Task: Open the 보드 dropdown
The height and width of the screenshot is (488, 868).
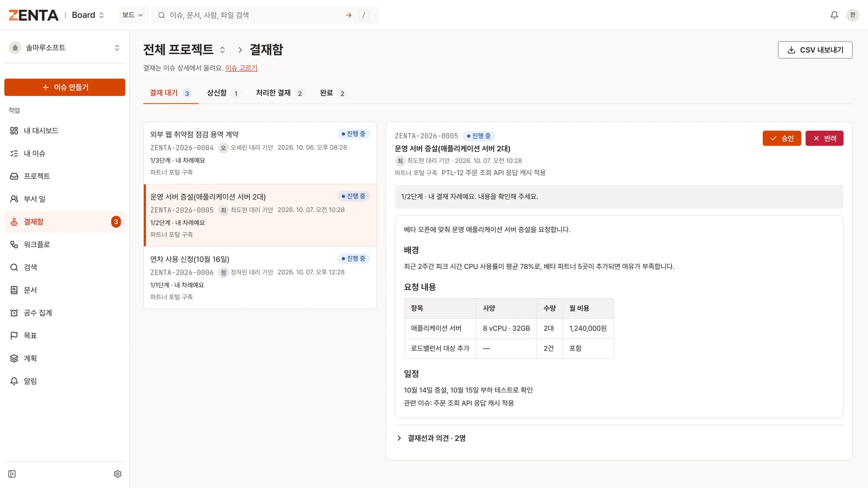Action: click(x=133, y=15)
